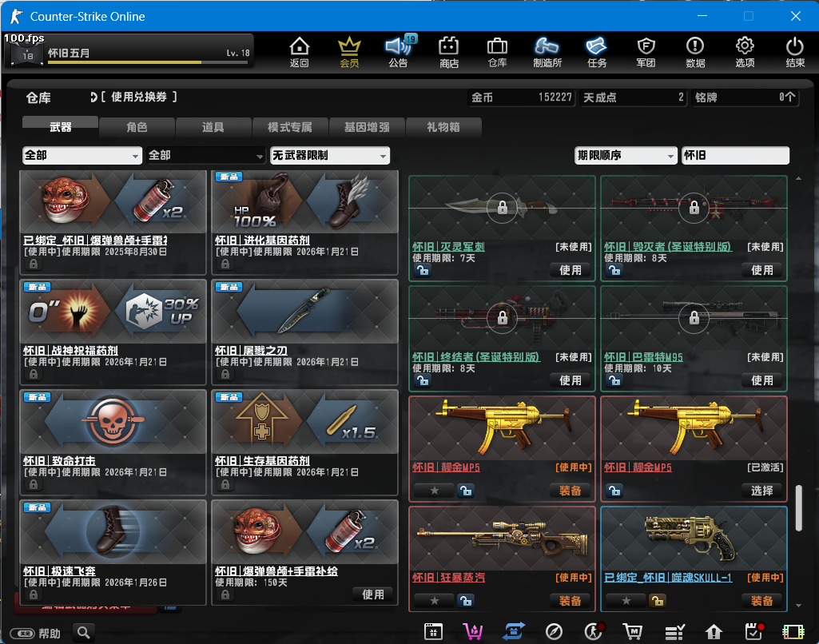
Task: Click the calendar check-in icon
Action: point(753,631)
